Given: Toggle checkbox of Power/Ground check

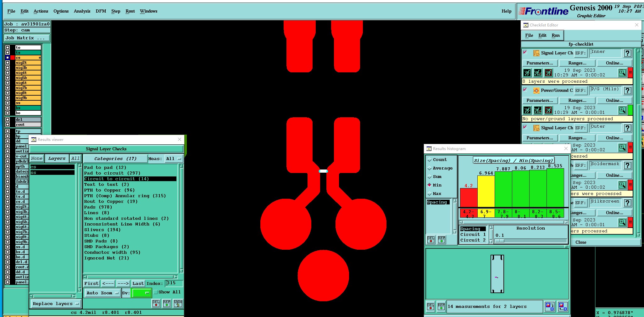Looking at the screenshot, I should tap(525, 90).
